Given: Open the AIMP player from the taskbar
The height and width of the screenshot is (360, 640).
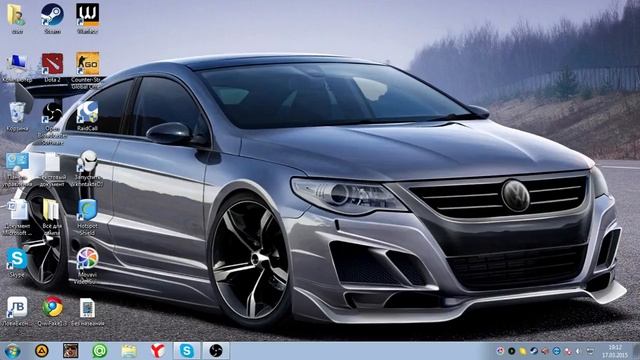Looking at the screenshot, I should (41, 351).
